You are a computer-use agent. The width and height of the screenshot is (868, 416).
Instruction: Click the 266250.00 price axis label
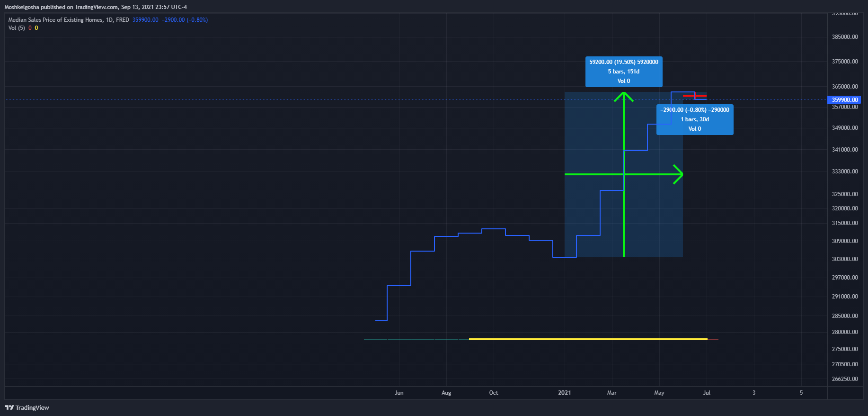coord(845,379)
